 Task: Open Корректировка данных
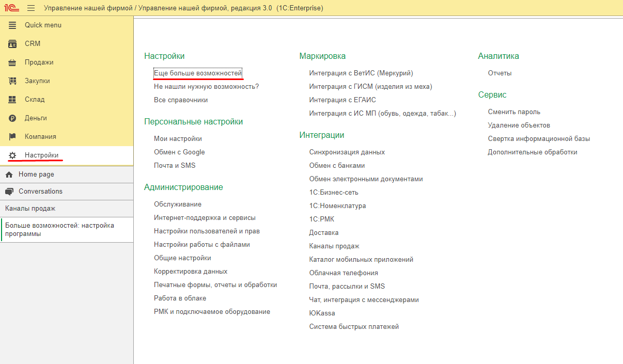tap(191, 272)
